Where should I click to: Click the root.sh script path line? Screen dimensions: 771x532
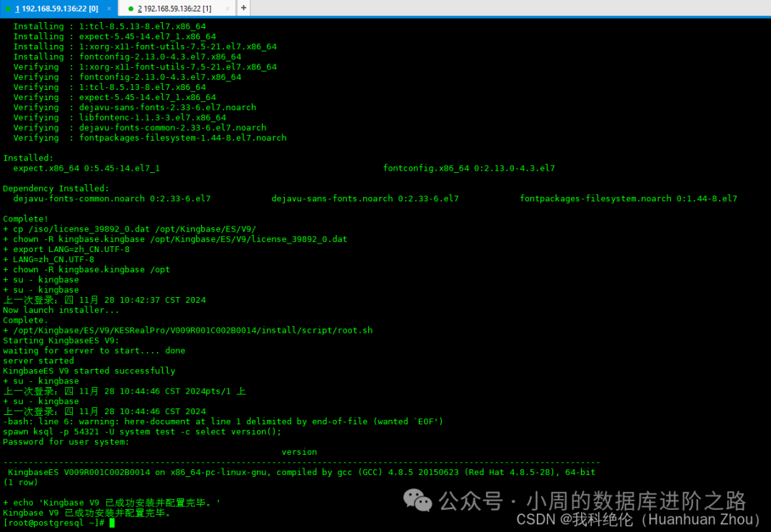[188, 331]
